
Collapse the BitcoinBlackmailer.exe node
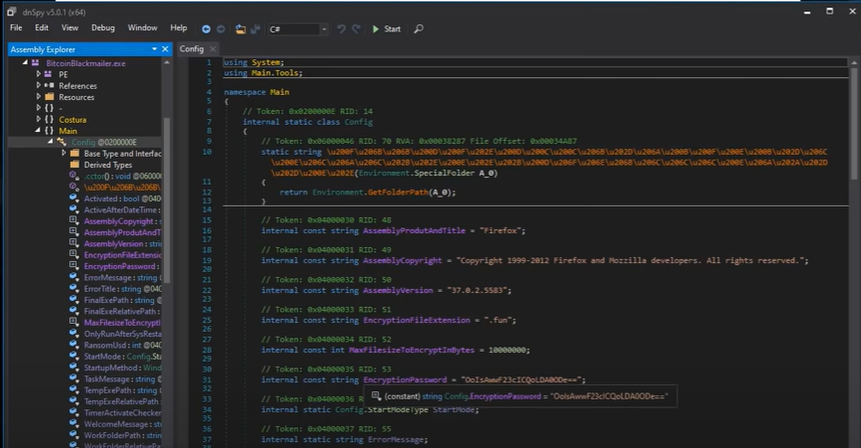[x=25, y=63]
